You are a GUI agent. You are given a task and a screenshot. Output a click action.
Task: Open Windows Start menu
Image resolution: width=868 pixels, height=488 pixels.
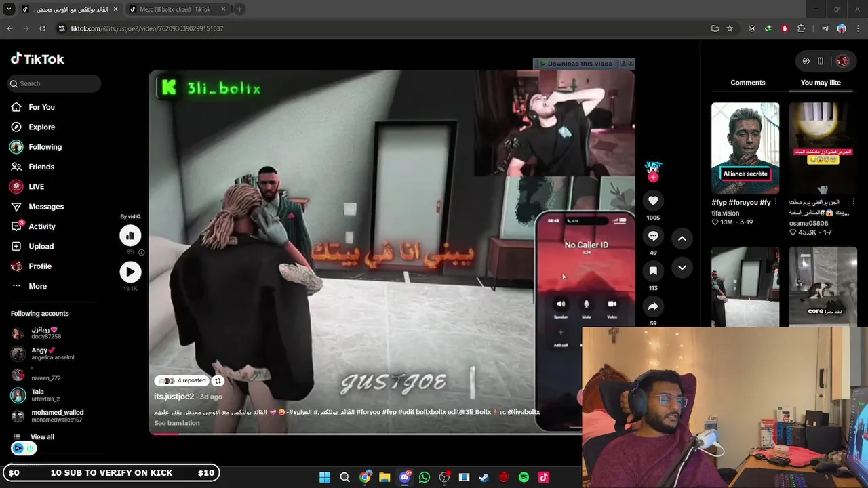click(x=324, y=477)
